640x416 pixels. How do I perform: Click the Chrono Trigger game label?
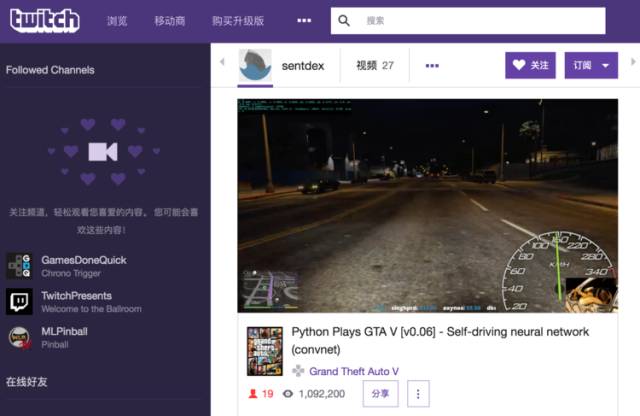pyautogui.click(x=71, y=273)
